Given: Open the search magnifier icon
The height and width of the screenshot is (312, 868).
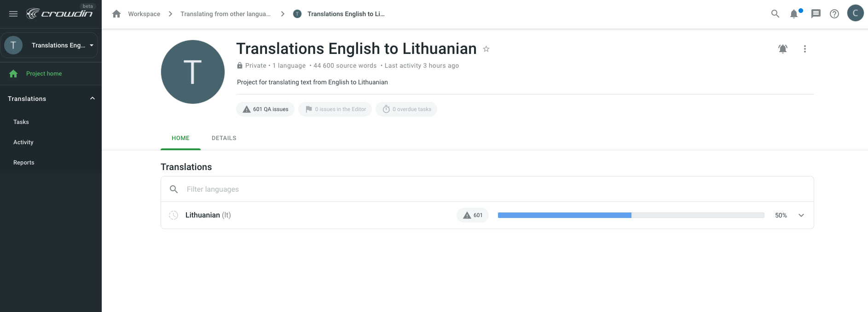Looking at the screenshot, I should (775, 14).
